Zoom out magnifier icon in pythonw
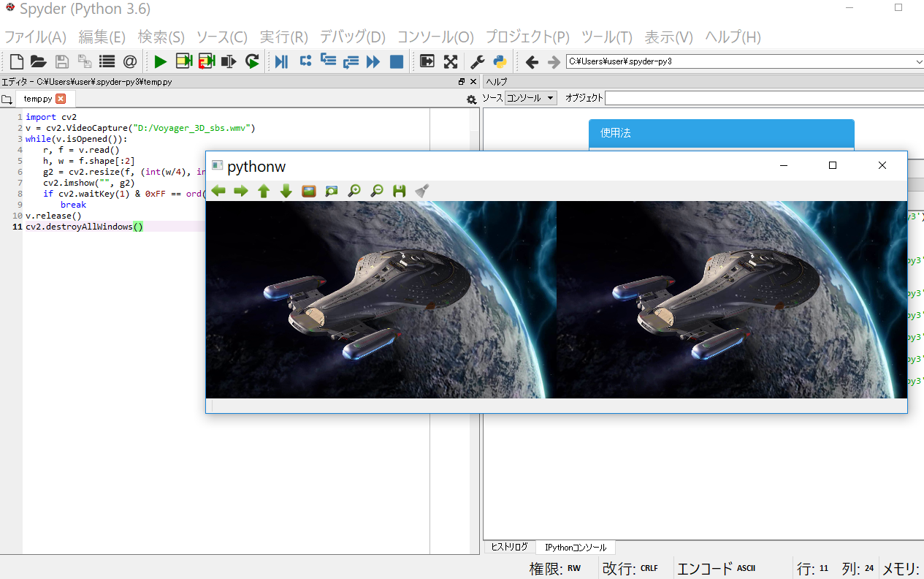 [x=377, y=191]
